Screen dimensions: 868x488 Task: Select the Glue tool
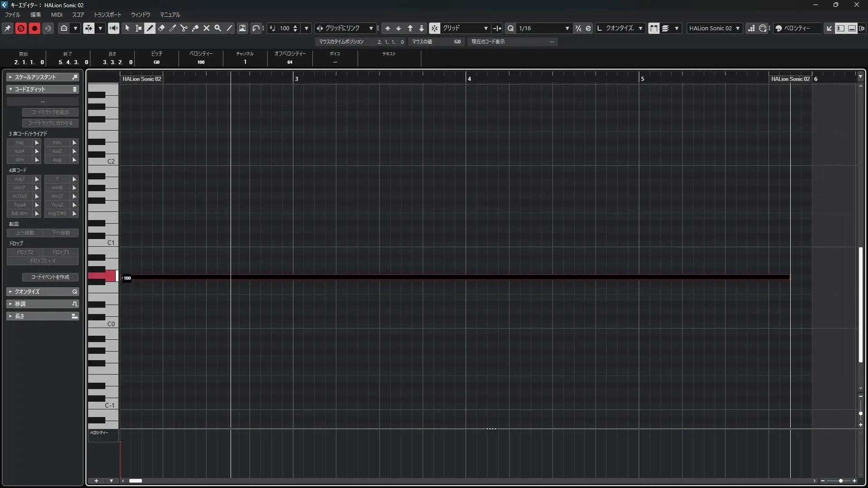point(195,28)
